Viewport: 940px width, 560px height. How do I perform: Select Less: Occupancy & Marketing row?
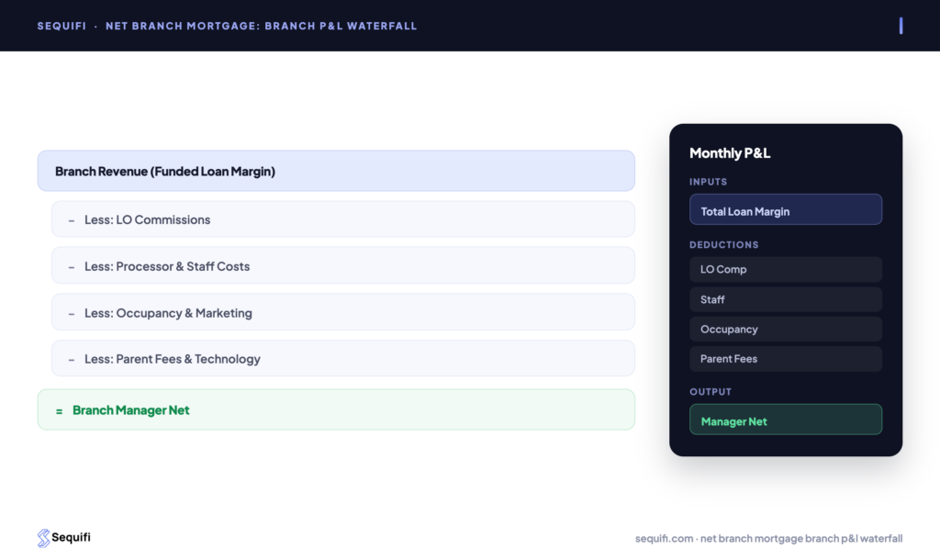pyautogui.click(x=343, y=312)
